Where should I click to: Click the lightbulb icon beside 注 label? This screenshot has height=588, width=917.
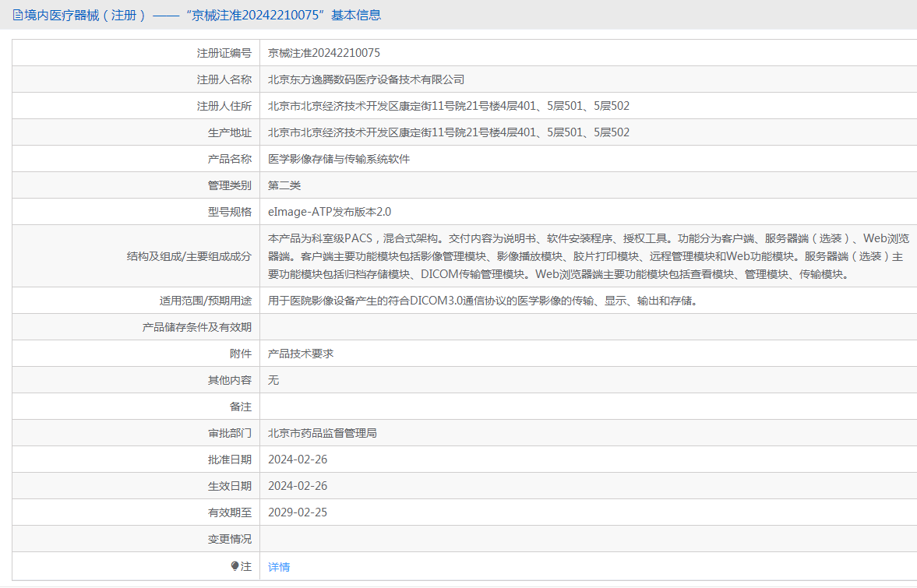point(235,566)
